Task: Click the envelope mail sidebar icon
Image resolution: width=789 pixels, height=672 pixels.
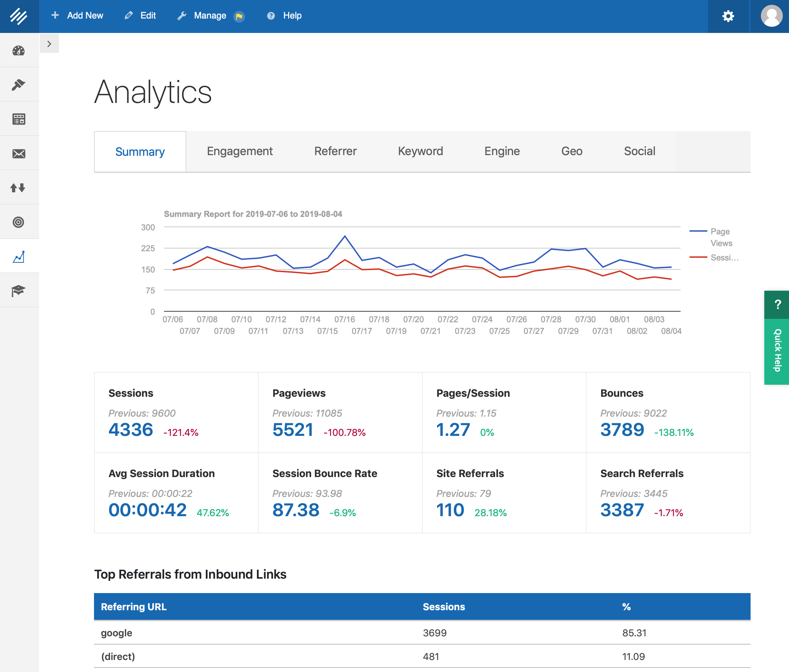Action: pos(19,153)
